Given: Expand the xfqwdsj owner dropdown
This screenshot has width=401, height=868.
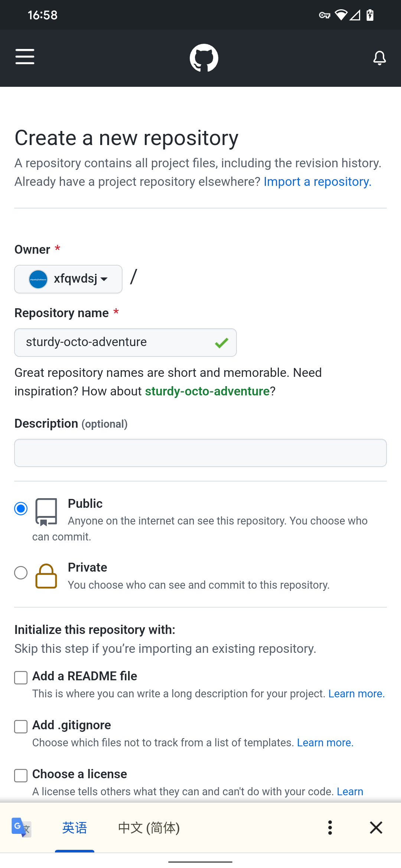Looking at the screenshot, I should coord(68,279).
